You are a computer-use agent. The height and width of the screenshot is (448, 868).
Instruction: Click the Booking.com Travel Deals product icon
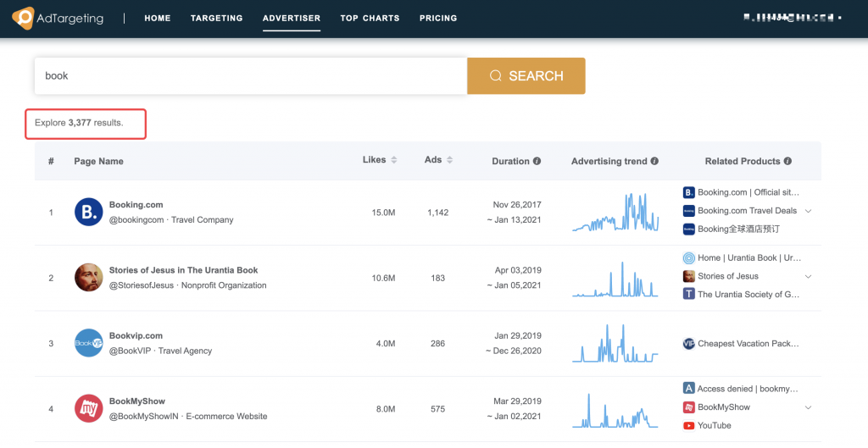(688, 211)
